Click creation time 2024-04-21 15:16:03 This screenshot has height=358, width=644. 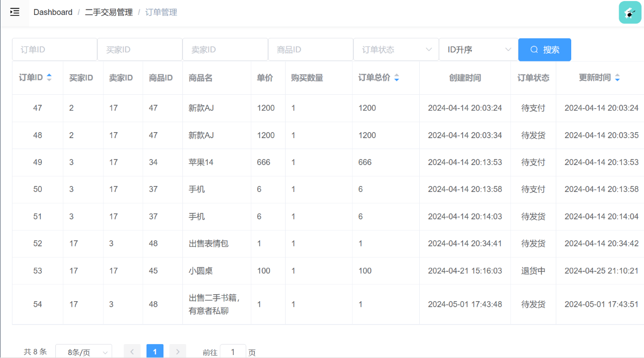point(465,271)
